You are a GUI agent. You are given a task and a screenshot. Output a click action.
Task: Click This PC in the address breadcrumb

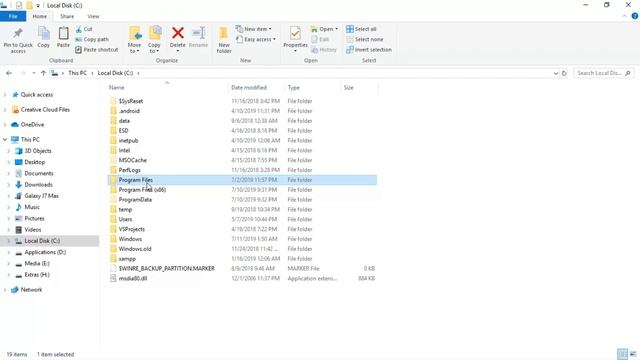point(78,73)
